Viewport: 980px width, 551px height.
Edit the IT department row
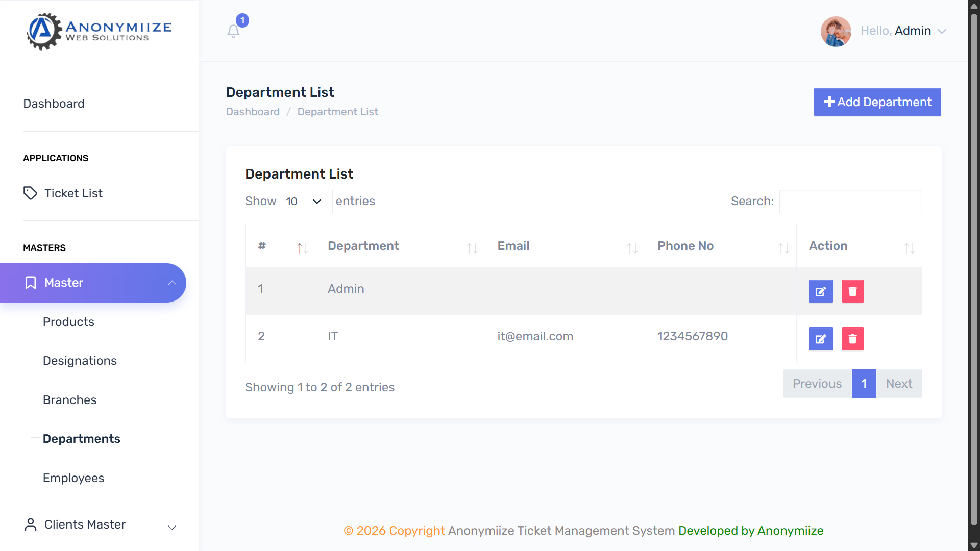(x=821, y=339)
